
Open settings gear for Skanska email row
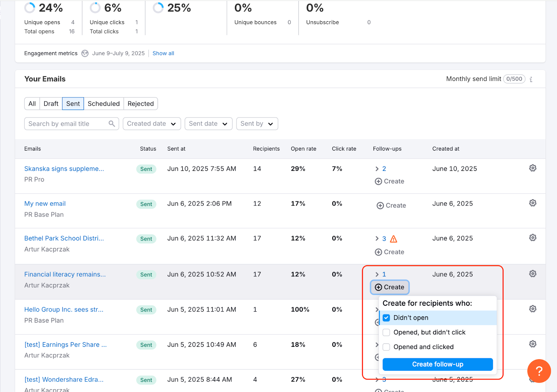532,168
